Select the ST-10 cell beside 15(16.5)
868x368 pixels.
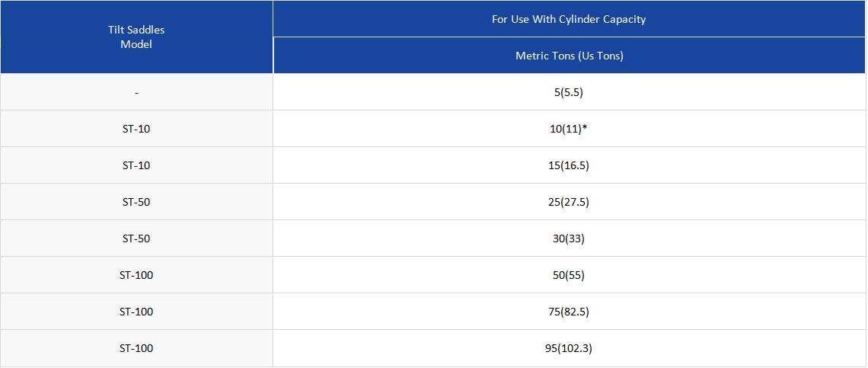point(136,165)
